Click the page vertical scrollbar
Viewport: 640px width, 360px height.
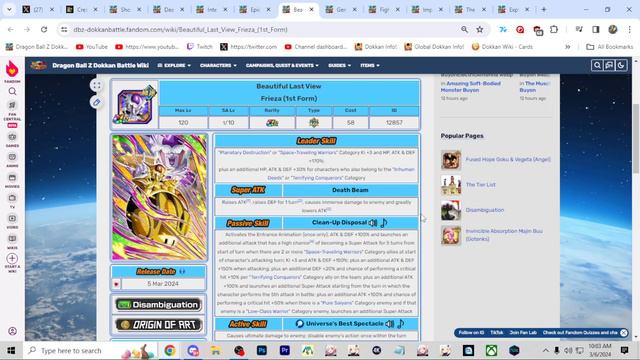coord(636,139)
